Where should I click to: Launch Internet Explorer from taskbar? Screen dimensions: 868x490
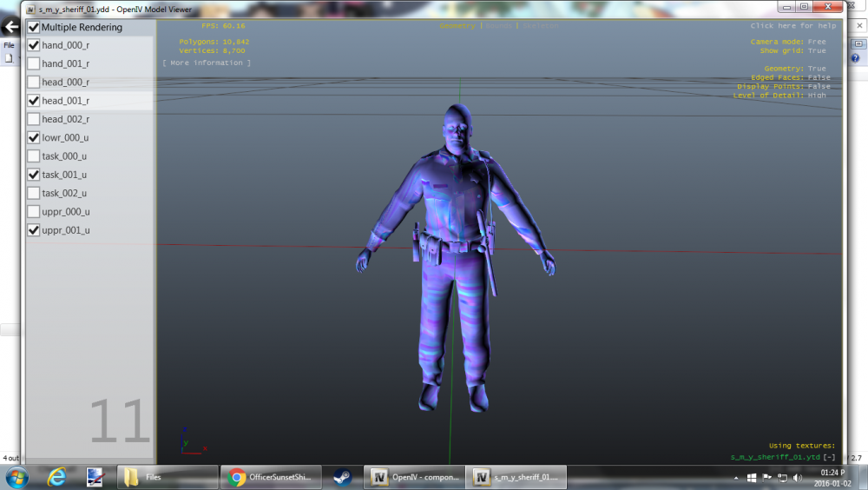(56, 477)
